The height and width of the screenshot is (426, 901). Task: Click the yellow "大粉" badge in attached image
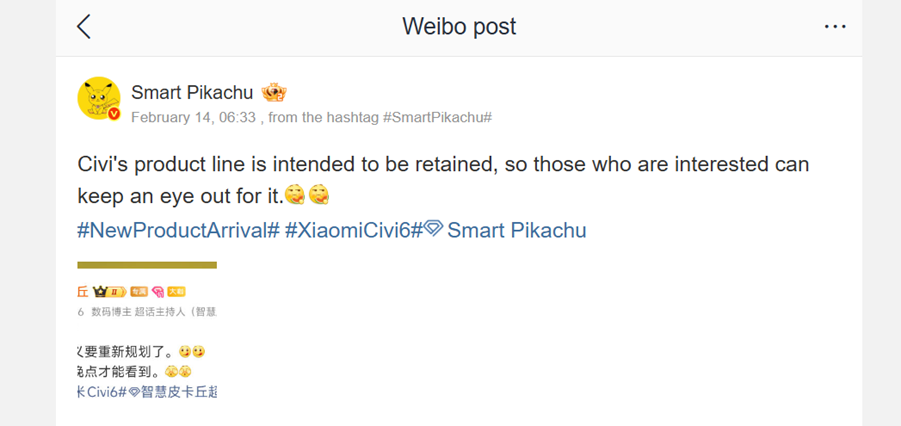click(176, 292)
